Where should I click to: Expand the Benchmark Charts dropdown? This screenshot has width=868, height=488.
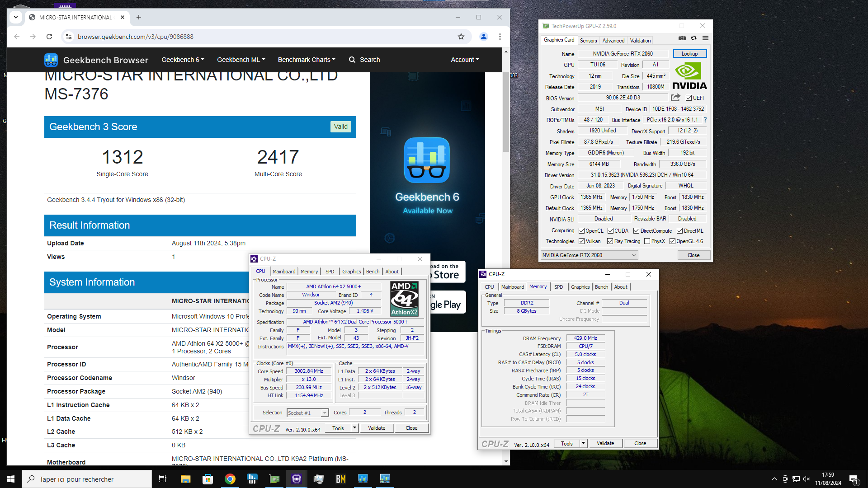(307, 60)
